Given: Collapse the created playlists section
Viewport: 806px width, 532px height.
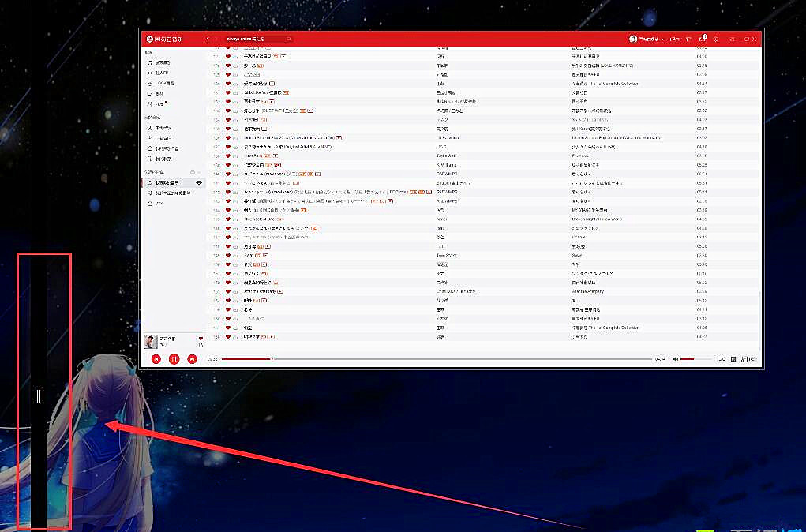Looking at the screenshot, I should 199,172.
